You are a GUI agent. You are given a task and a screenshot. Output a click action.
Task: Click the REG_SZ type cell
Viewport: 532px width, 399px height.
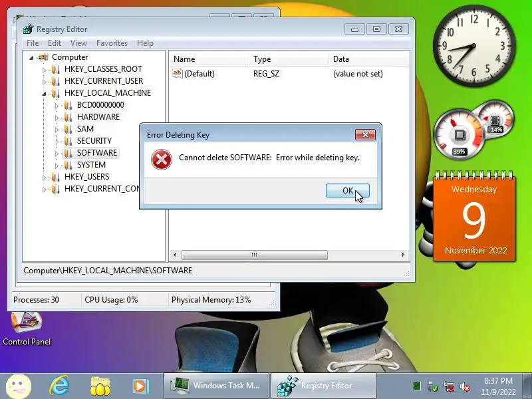[x=267, y=74]
